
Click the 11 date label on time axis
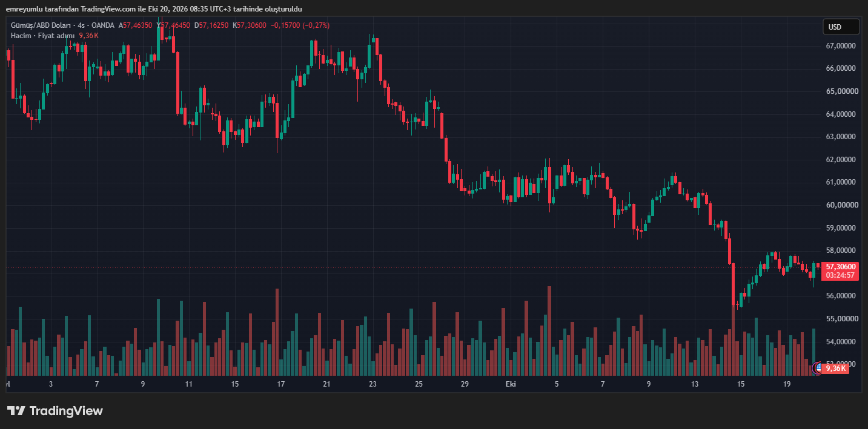tap(189, 384)
